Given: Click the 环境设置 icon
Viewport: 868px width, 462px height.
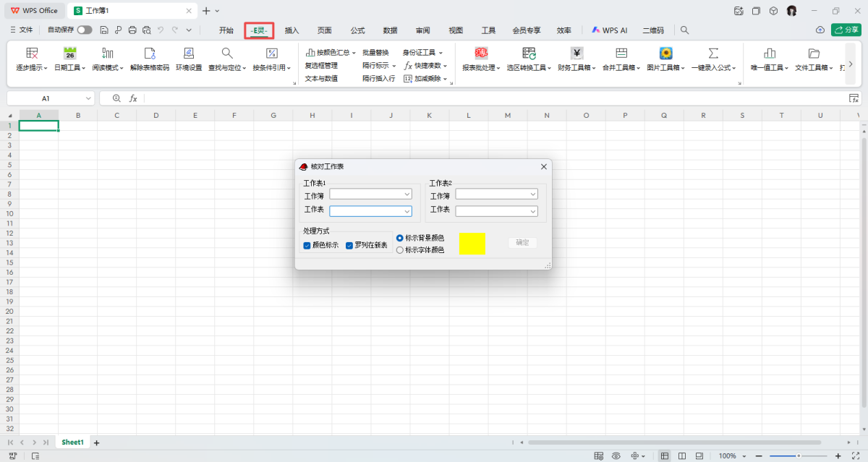Looking at the screenshot, I should tap(189, 54).
